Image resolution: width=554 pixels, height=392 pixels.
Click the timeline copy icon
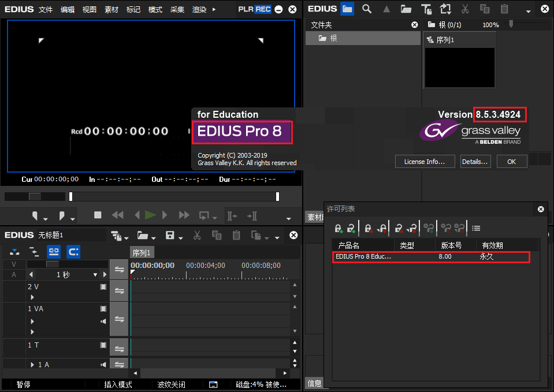[216, 235]
